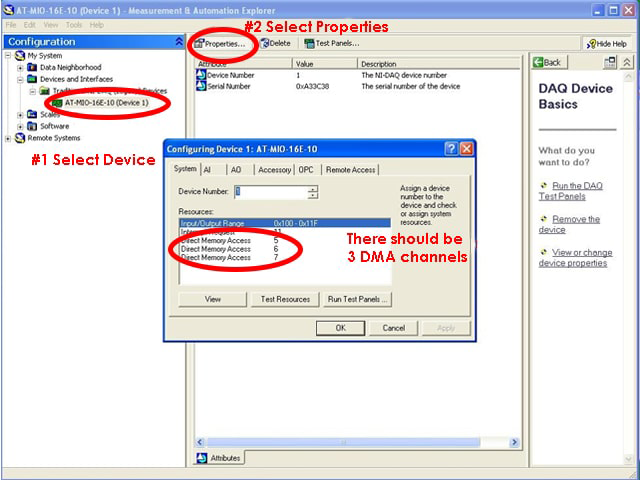Open the View menu
640x480 pixels.
(51, 25)
